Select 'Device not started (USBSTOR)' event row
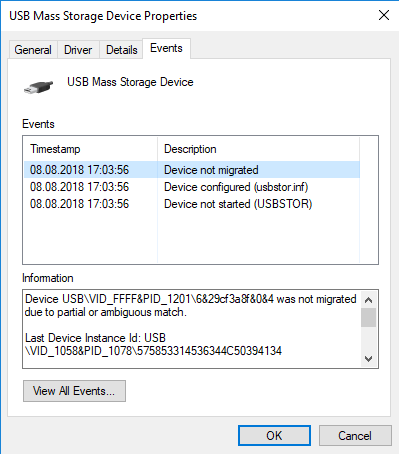The width and height of the screenshot is (399, 454). pos(192,204)
